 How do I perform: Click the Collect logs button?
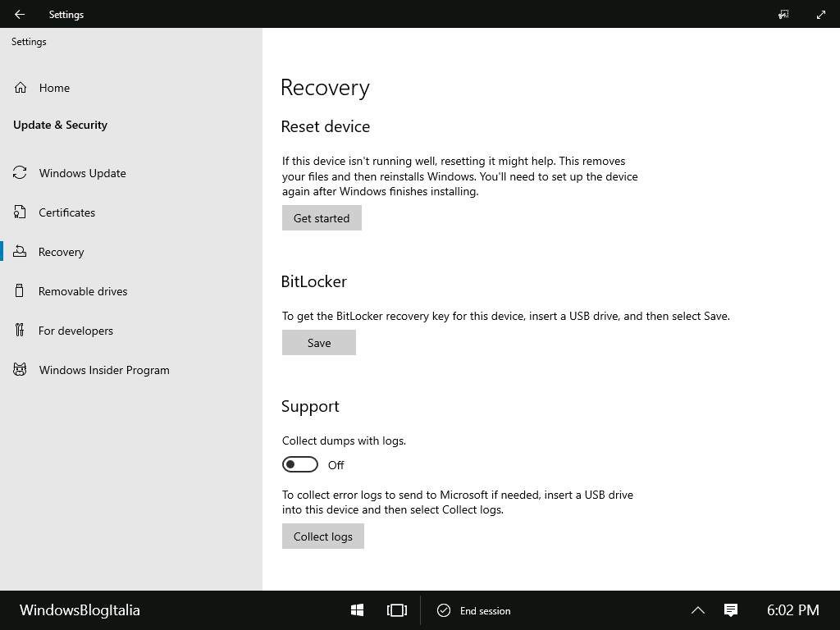coord(323,536)
